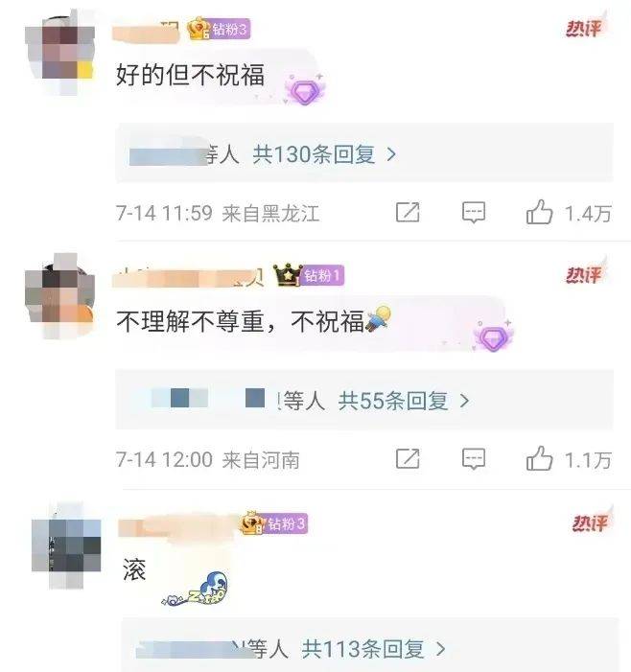Image resolution: width=631 pixels, height=672 pixels.
Task: Reply to the 不理解不尊重 comment
Action: [474, 459]
